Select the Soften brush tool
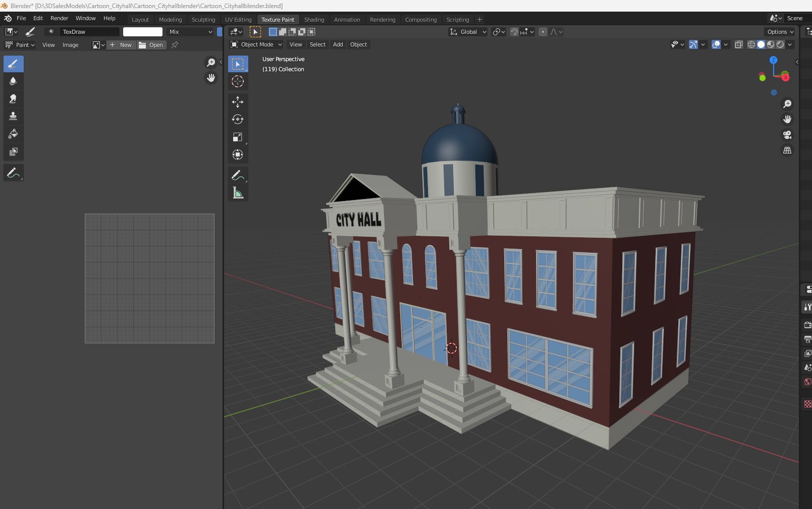Viewport: 812px width, 509px height. tap(13, 81)
